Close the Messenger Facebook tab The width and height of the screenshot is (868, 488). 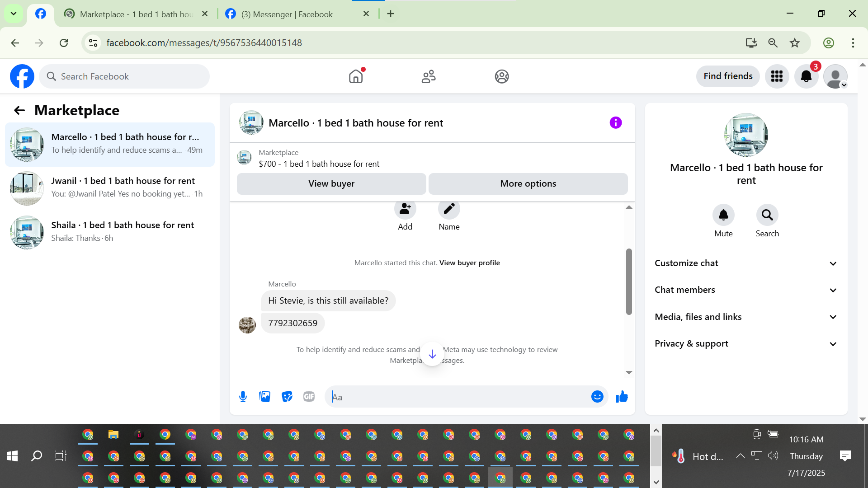[x=366, y=14]
